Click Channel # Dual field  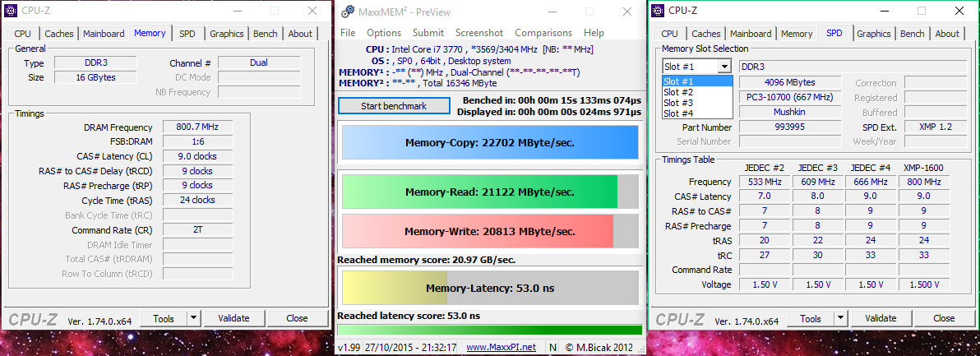click(259, 63)
